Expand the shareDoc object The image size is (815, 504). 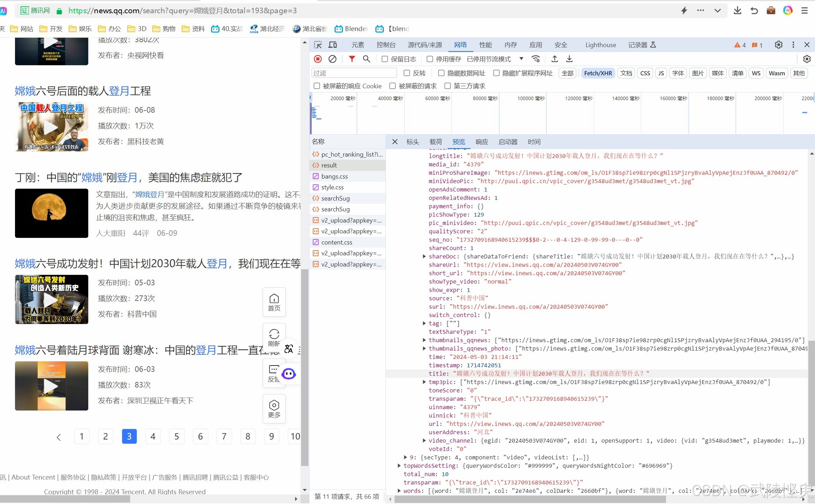coord(424,256)
